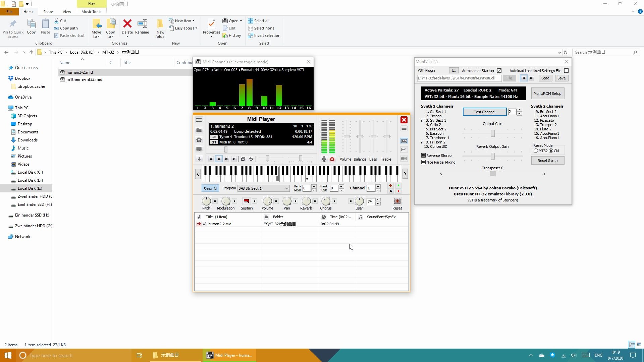Toggle Autoload at Startup checkbox

pyautogui.click(x=499, y=71)
